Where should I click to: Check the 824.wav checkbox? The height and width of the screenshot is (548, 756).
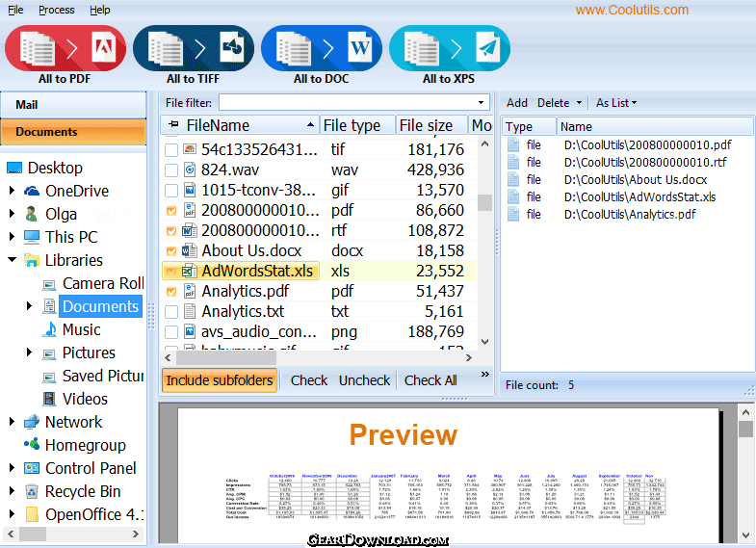pyautogui.click(x=171, y=170)
